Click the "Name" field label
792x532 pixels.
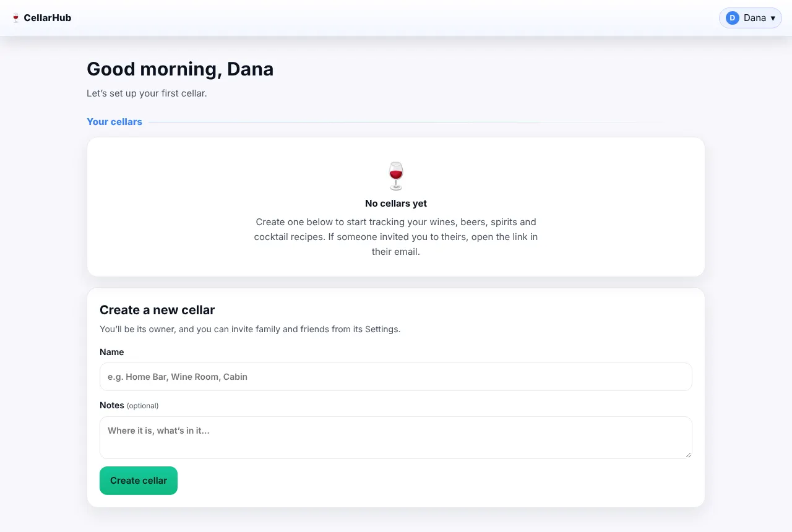click(x=112, y=352)
